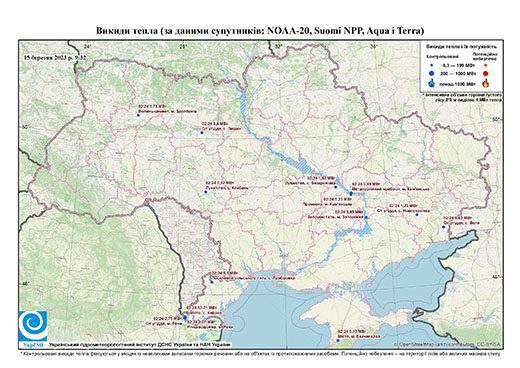This screenshot has height=368, width=520.
Task: Click the Український гідрометеорологічний інститут credit line
Action: 140,345
